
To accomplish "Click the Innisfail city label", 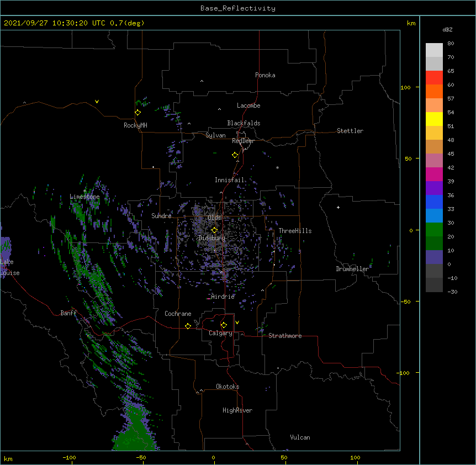I will 230,180.
